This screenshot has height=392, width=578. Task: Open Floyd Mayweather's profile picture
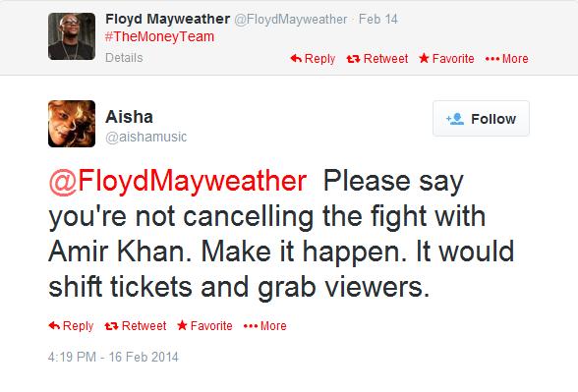click(x=72, y=36)
